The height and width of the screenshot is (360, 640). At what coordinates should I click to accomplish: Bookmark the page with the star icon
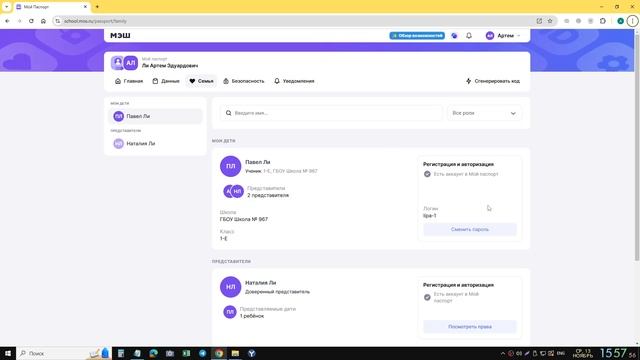click(x=550, y=21)
